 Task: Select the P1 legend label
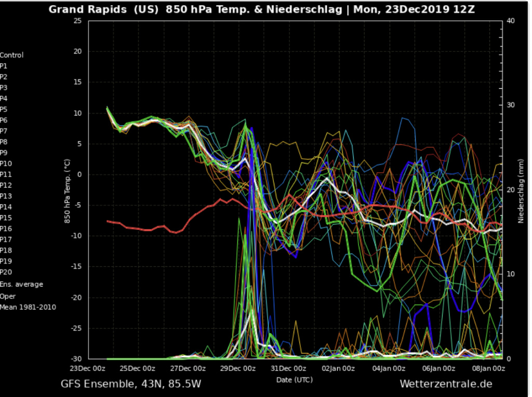coord(4,66)
